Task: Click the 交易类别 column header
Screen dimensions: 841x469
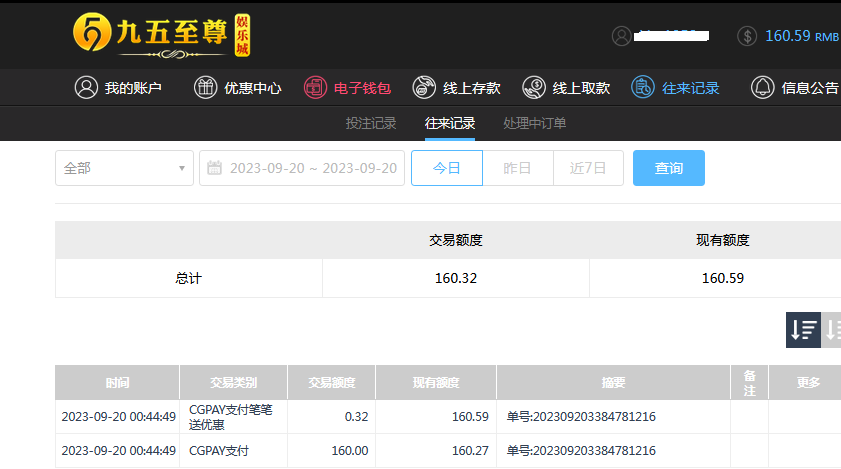Action: point(233,383)
